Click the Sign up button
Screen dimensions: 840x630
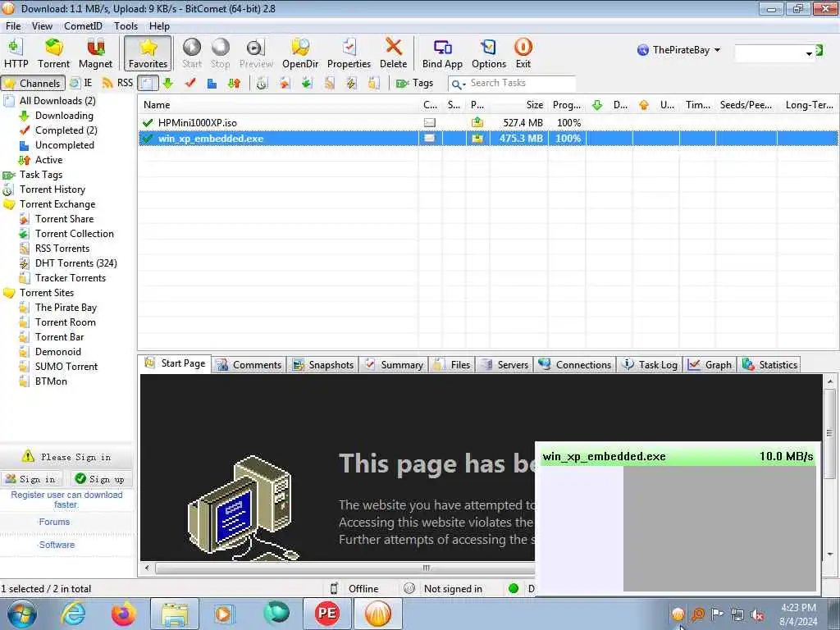point(101,479)
